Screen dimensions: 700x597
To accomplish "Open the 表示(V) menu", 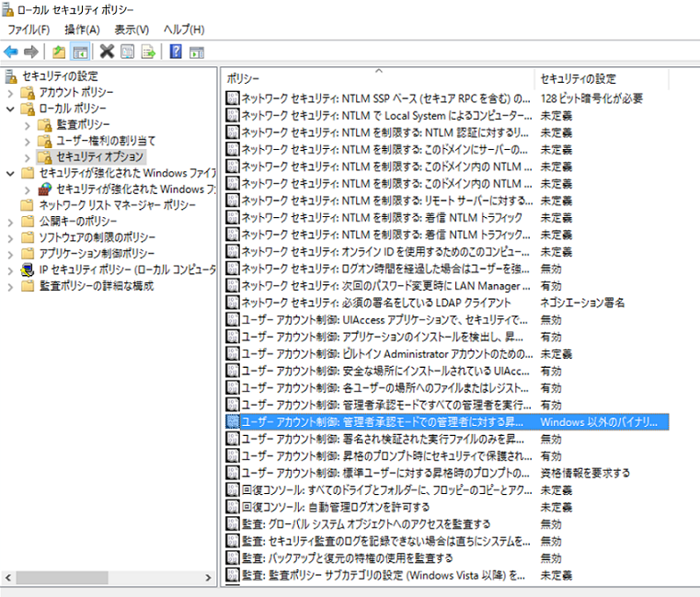I will point(132,29).
